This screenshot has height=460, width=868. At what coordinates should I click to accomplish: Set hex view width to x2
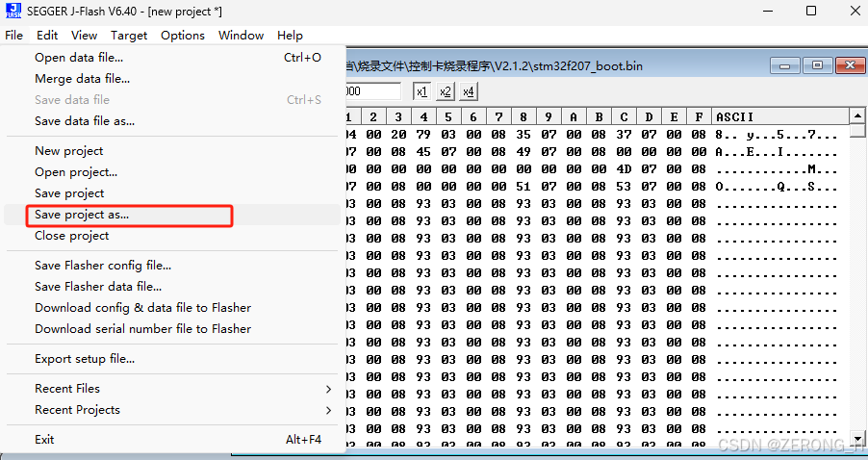[446, 91]
